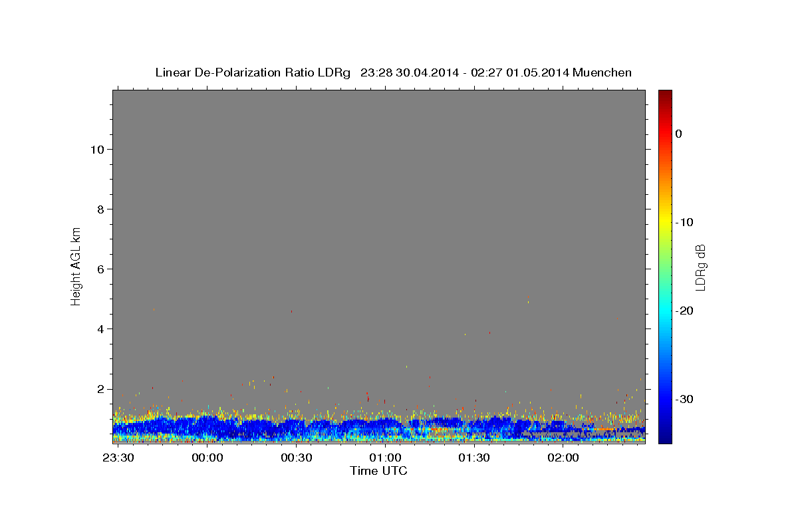Click the LDRg dB colorbar title
Screen dimensions: 798x532
700,267
